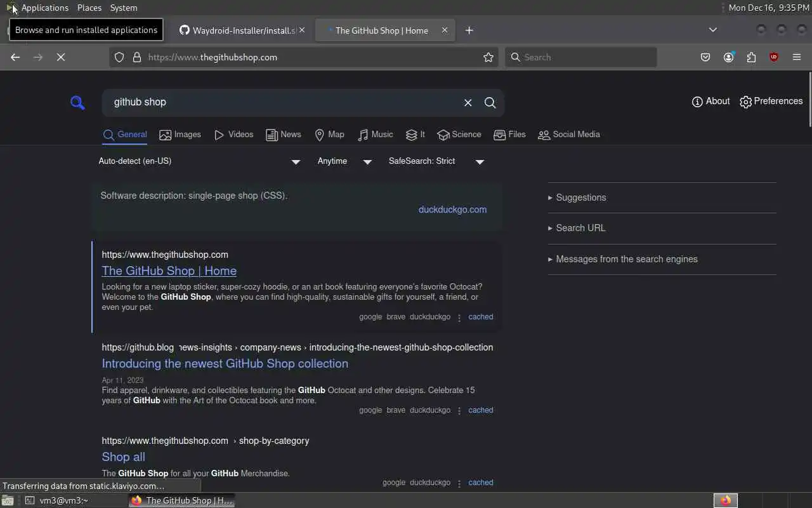Viewport: 812px width, 508px height.
Task: Focus the Firefox toolbar Search box
Action: pyautogui.click(x=580, y=57)
